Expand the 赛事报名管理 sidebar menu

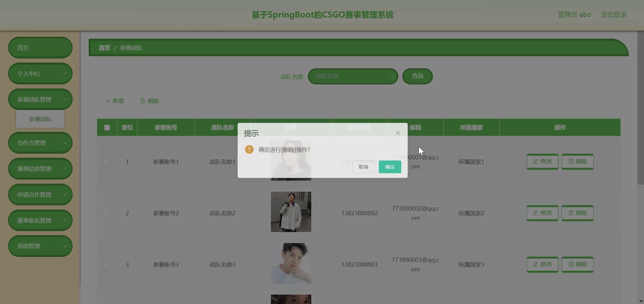tap(40, 221)
